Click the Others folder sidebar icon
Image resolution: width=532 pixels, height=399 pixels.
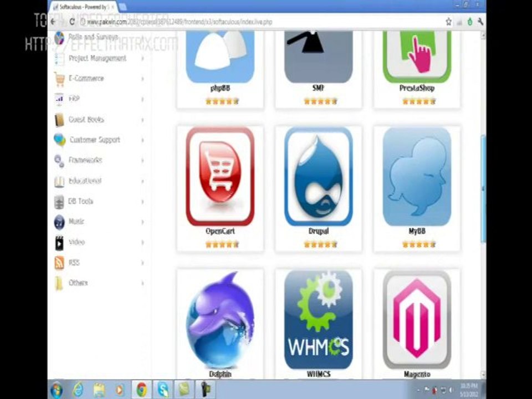pos(59,283)
